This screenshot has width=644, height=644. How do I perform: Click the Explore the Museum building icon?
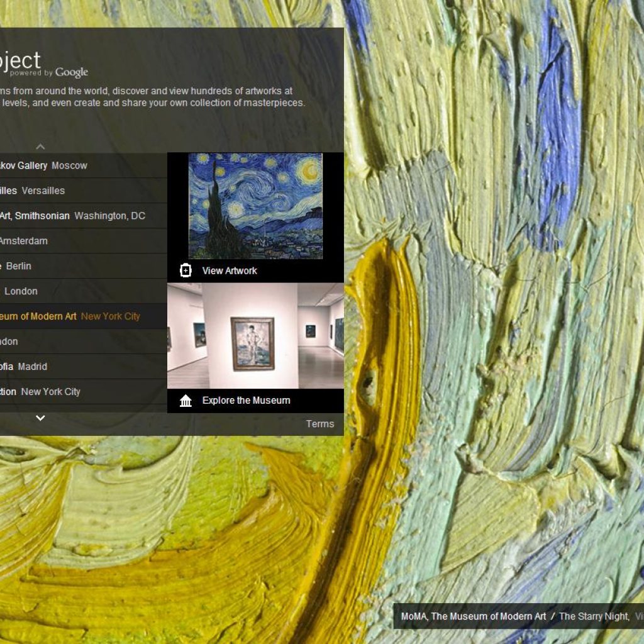coord(186,401)
